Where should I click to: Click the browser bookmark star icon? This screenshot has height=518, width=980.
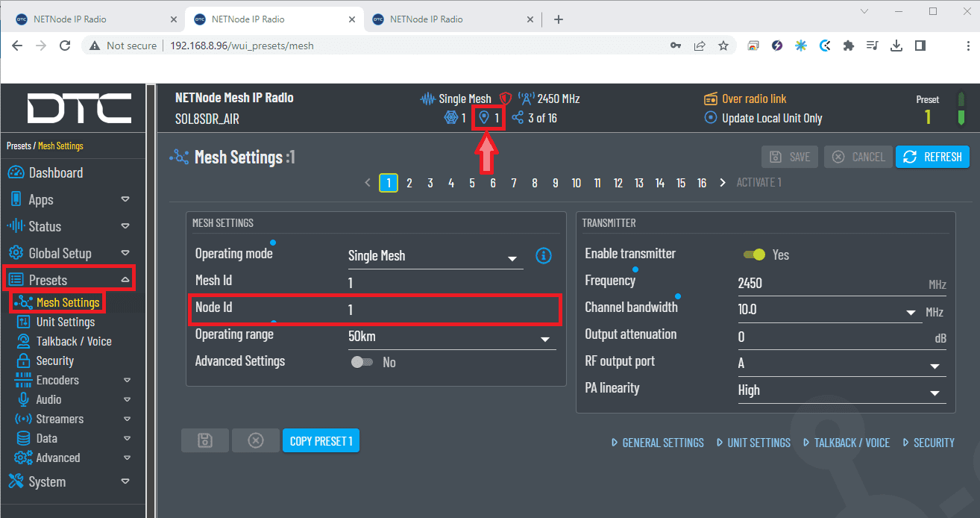(723, 46)
